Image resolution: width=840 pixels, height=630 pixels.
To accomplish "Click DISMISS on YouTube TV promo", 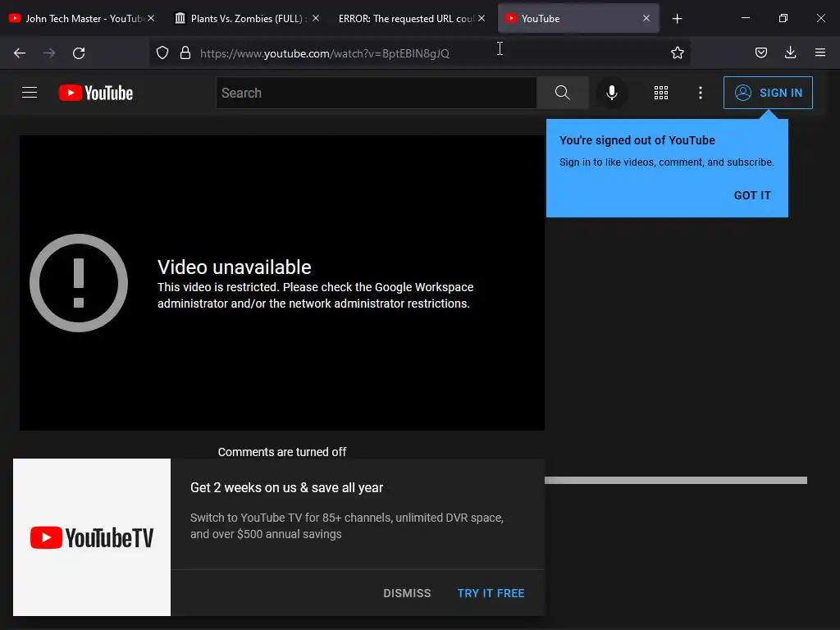I will click(407, 593).
